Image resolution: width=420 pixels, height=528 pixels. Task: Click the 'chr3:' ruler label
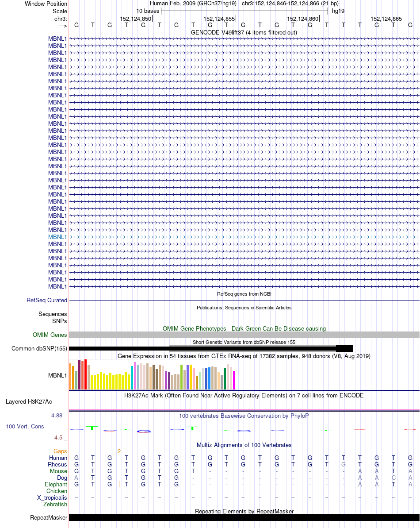pyautogui.click(x=61, y=19)
